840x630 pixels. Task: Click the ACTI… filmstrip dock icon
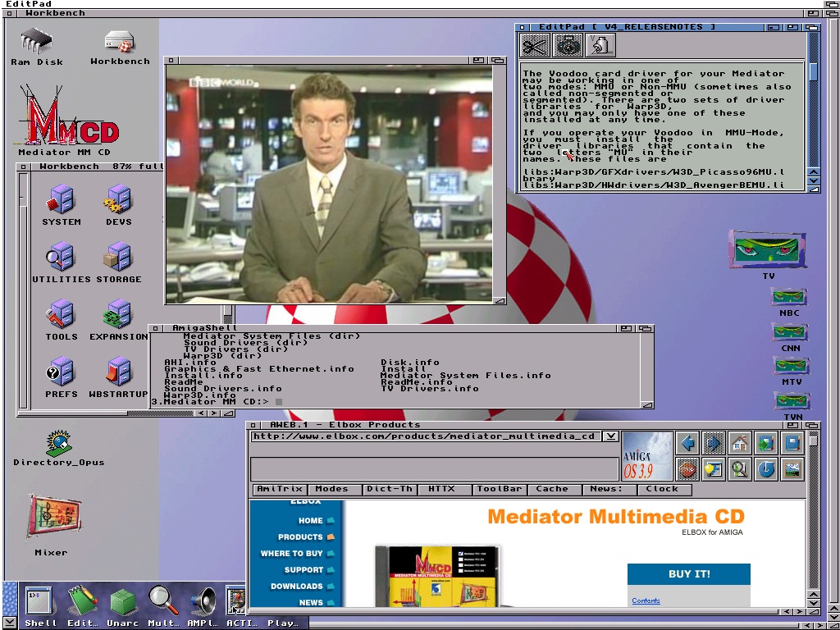pos(235,600)
